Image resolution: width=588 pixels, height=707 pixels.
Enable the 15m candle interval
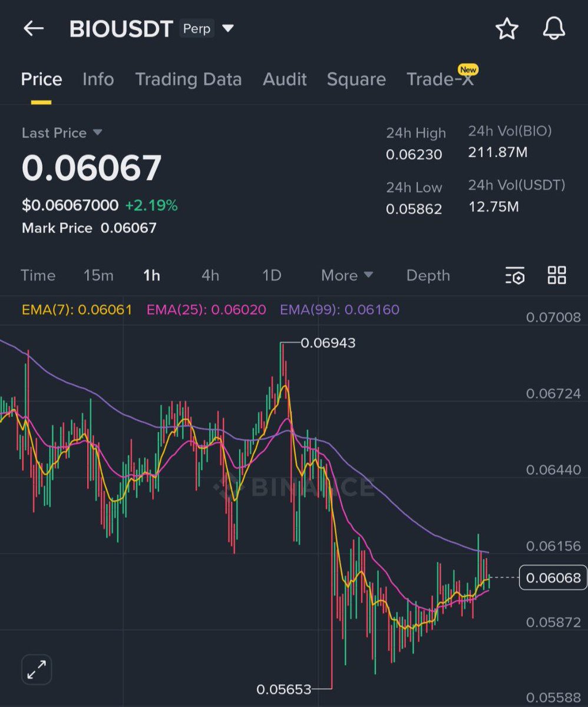tap(99, 275)
